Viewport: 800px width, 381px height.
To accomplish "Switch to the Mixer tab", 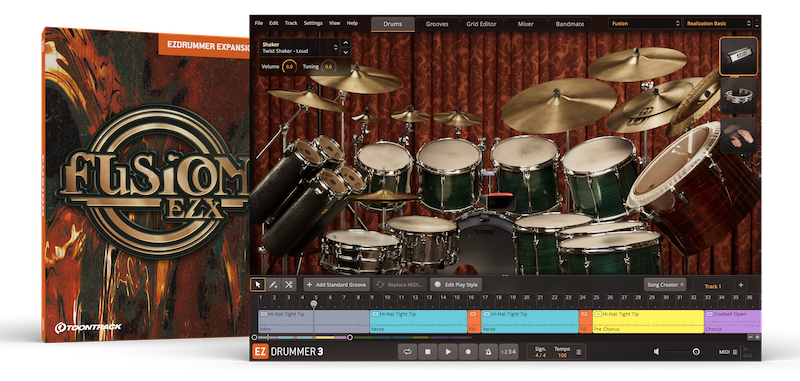I will point(526,24).
